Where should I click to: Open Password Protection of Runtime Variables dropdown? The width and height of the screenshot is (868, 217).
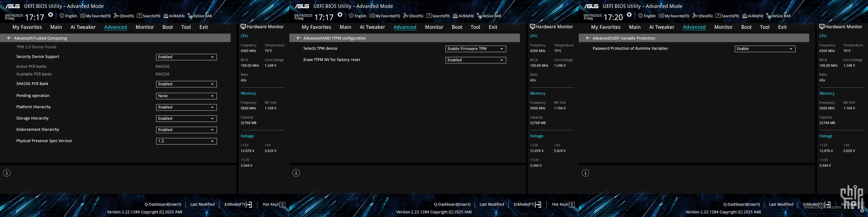(x=765, y=49)
